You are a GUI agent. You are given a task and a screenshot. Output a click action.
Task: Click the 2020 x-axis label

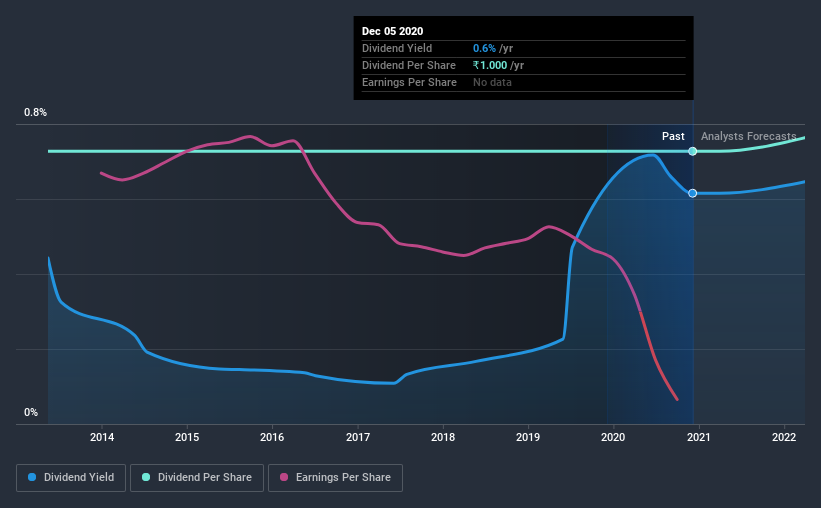click(x=613, y=437)
